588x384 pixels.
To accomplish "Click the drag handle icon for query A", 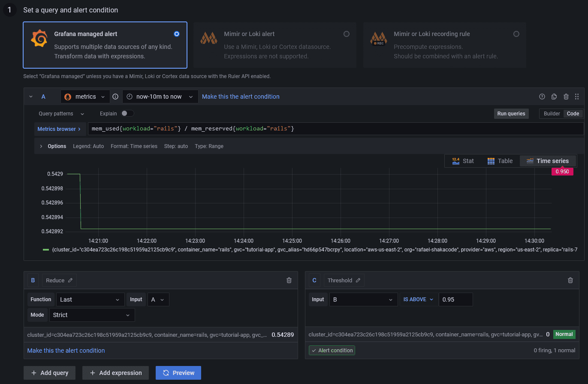I will [577, 97].
